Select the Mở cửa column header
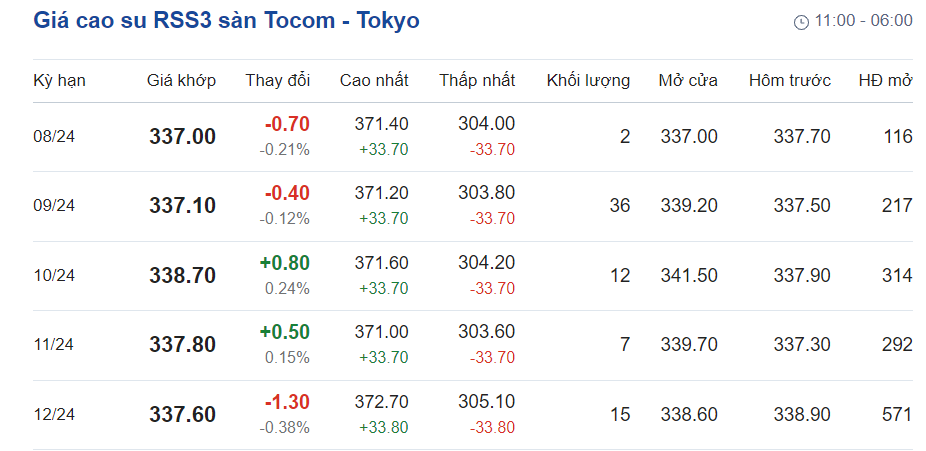 pos(688,81)
